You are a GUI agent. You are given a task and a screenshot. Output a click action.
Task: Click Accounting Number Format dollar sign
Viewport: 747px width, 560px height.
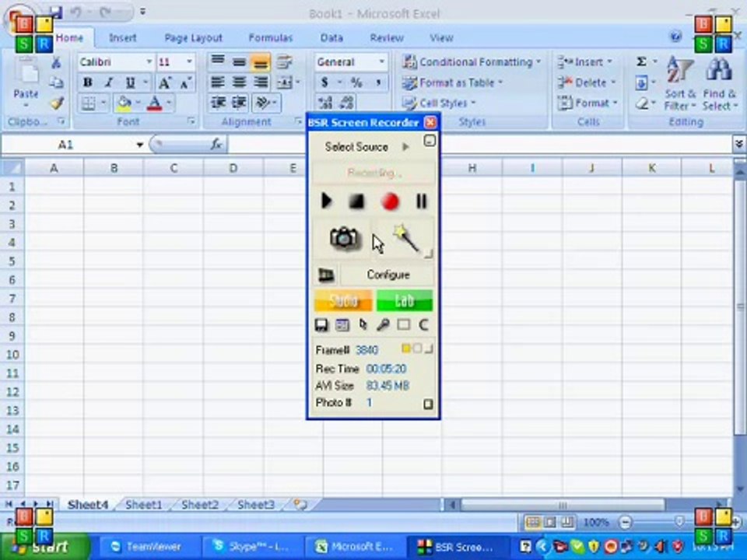click(324, 82)
